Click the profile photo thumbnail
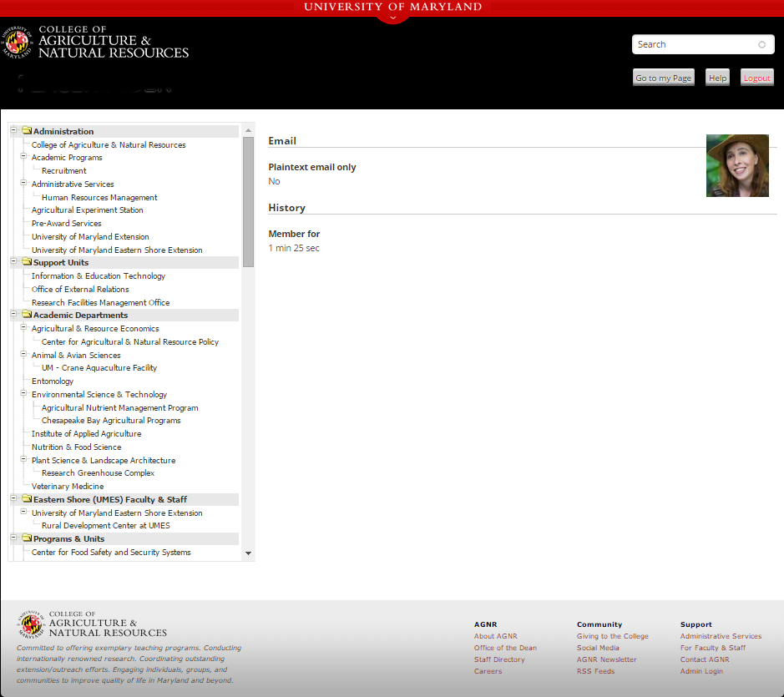784x697 pixels. 737,165
